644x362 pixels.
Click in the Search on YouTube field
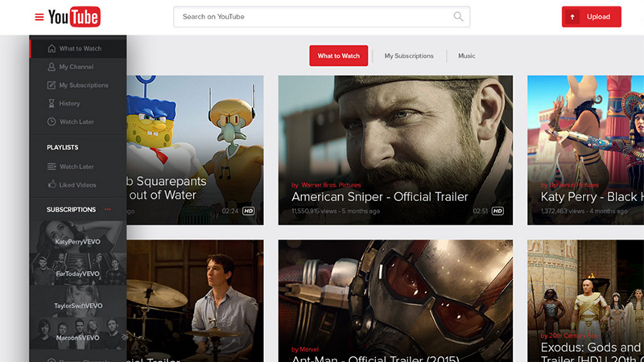pos(321,17)
